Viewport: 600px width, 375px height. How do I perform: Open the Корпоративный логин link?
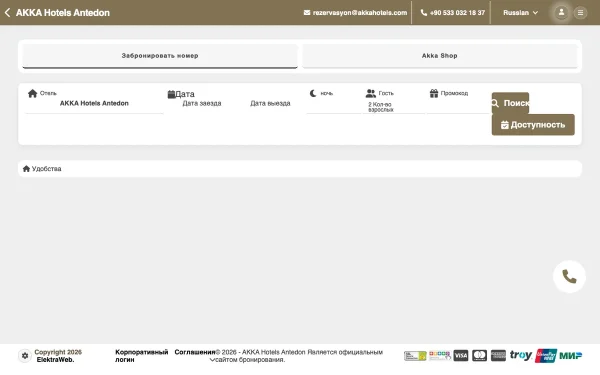pos(142,356)
